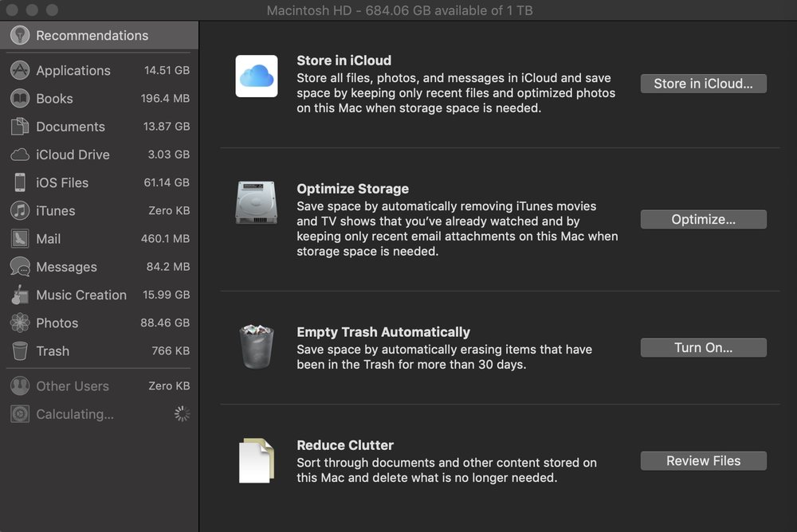The height and width of the screenshot is (532, 797).
Task: Click the Photos flower icon
Action: tap(20, 323)
